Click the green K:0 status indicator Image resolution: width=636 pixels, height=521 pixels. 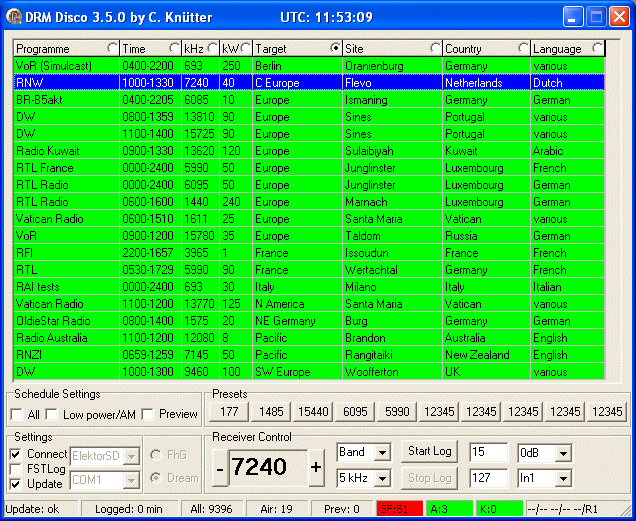pyautogui.click(x=498, y=509)
